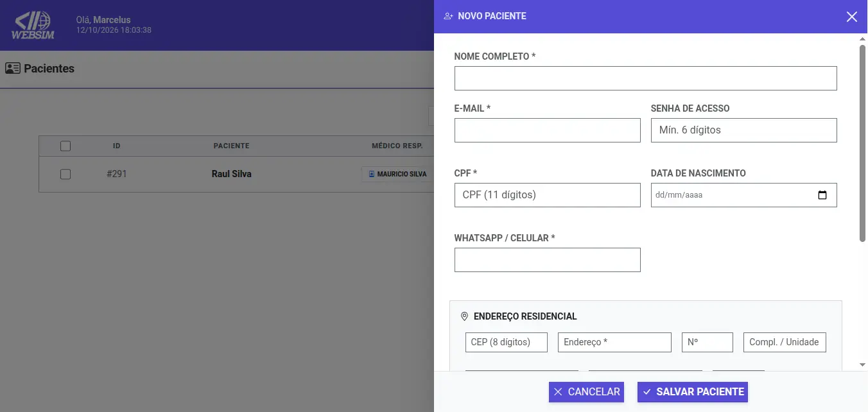The width and height of the screenshot is (868, 412).
Task: Click the WebSim logo icon
Action: coord(33,26)
